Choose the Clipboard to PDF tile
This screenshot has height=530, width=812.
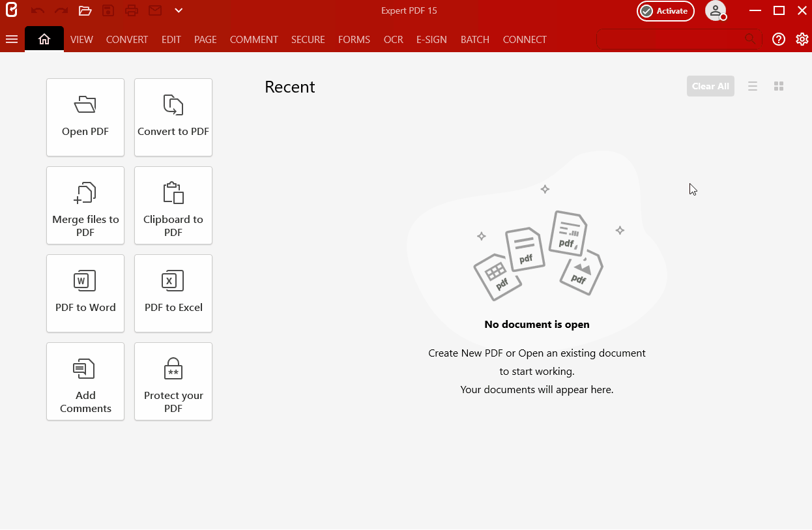pyautogui.click(x=173, y=205)
